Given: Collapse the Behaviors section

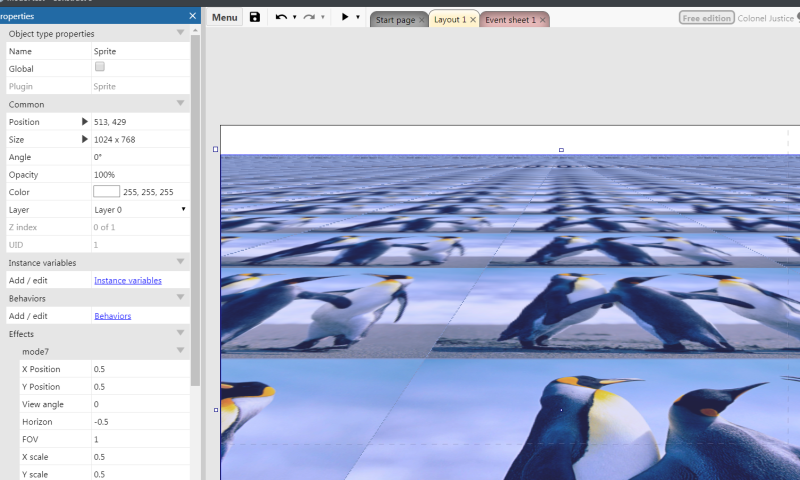Looking at the screenshot, I should coord(180,297).
